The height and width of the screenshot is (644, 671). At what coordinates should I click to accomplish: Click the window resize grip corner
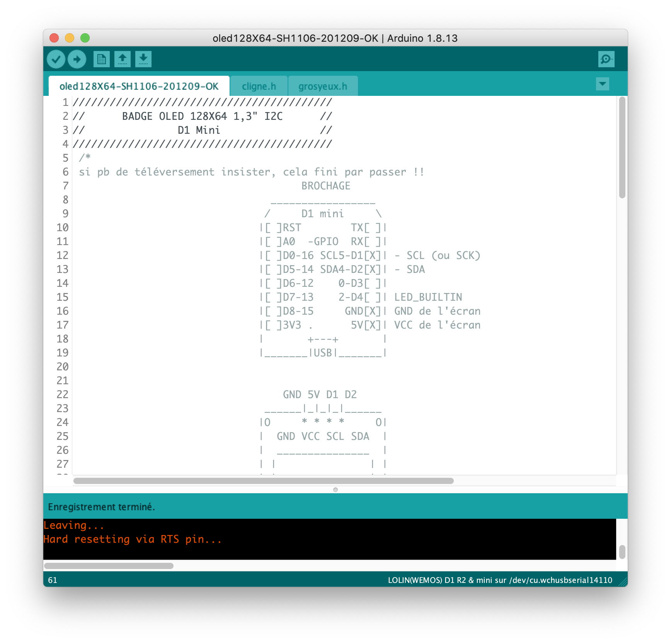[623, 582]
